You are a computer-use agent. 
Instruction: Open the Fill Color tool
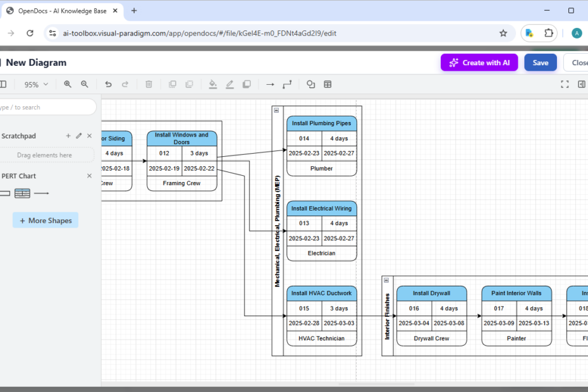(212, 84)
